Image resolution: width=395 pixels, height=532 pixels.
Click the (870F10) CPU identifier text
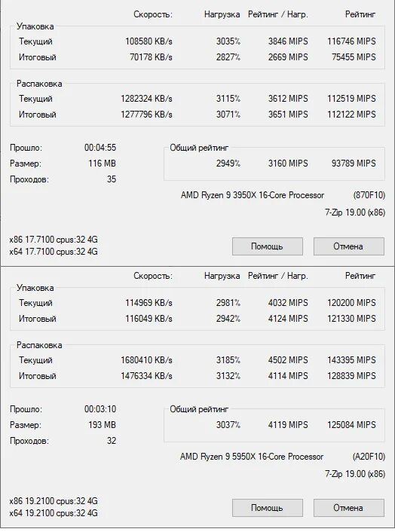369,195
